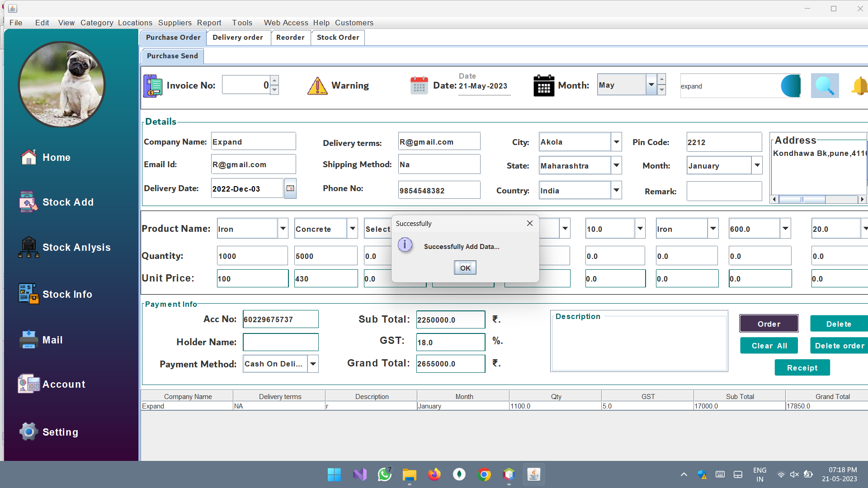The image size is (868, 488).
Task: Click the Month calendar icon
Action: tap(543, 85)
